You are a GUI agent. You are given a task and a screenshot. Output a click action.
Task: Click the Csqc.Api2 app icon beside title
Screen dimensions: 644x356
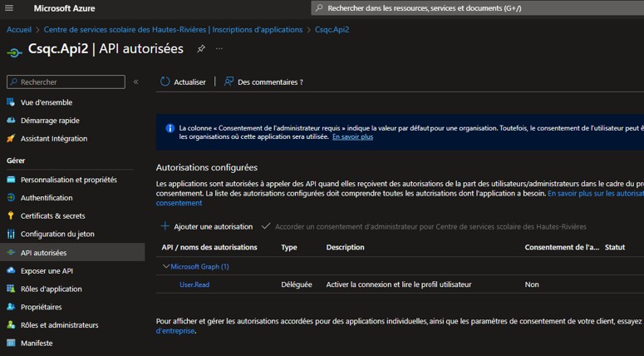pyautogui.click(x=14, y=52)
